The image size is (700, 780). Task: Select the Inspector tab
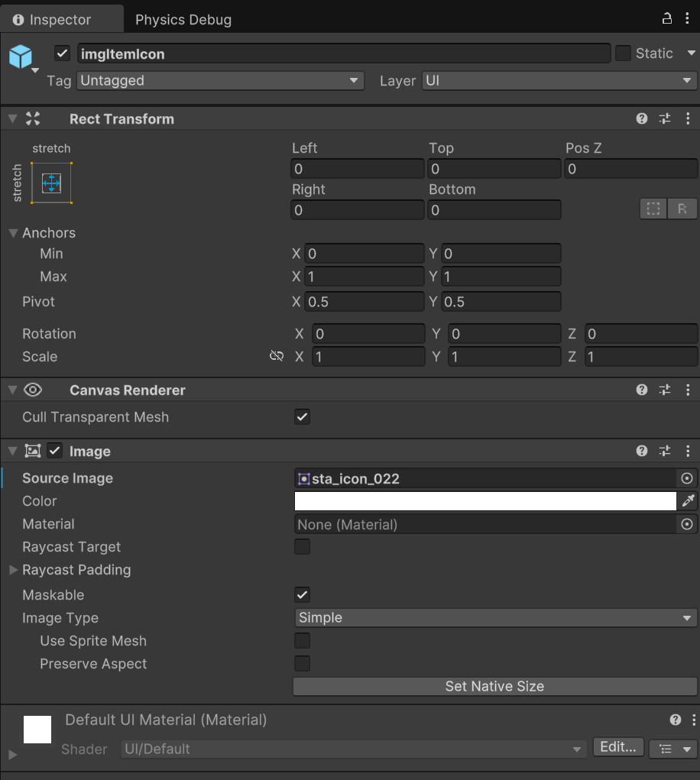(x=61, y=20)
